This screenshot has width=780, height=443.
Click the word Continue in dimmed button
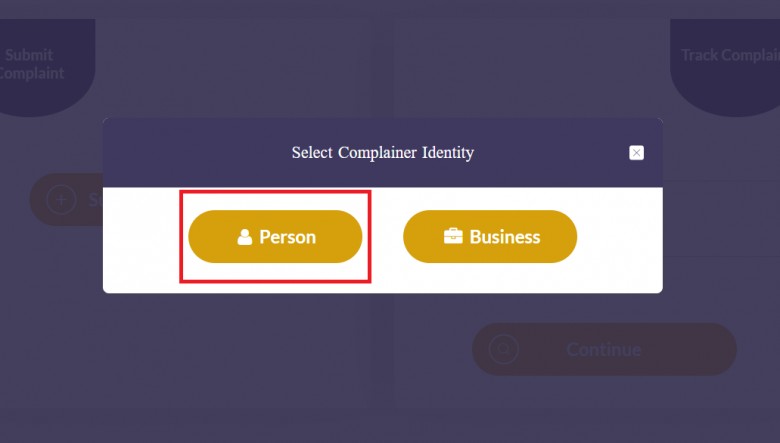coord(604,350)
